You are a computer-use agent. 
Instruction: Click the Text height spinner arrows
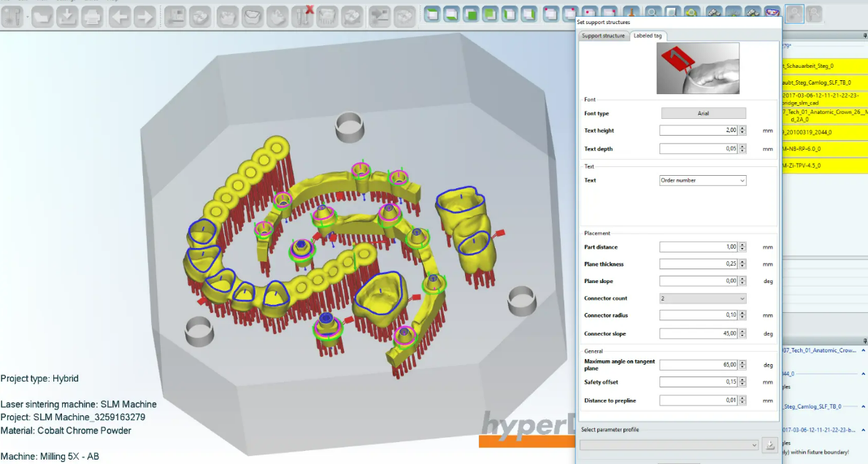742,131
